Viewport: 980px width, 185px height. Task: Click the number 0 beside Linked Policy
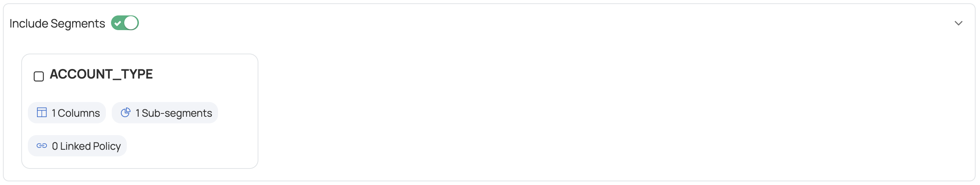tap(55, 146)
